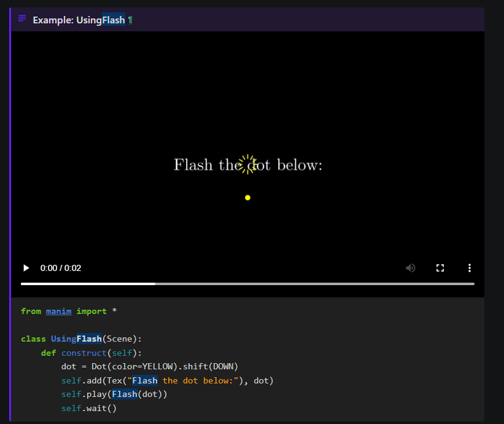Click the yellow dot shown in the video

[247, 197]
